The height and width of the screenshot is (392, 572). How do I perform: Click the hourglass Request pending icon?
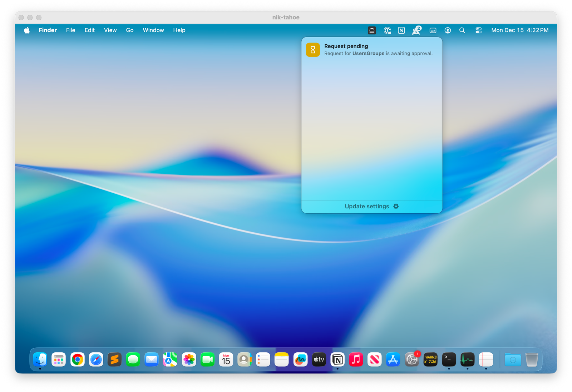tap(312, 50)
